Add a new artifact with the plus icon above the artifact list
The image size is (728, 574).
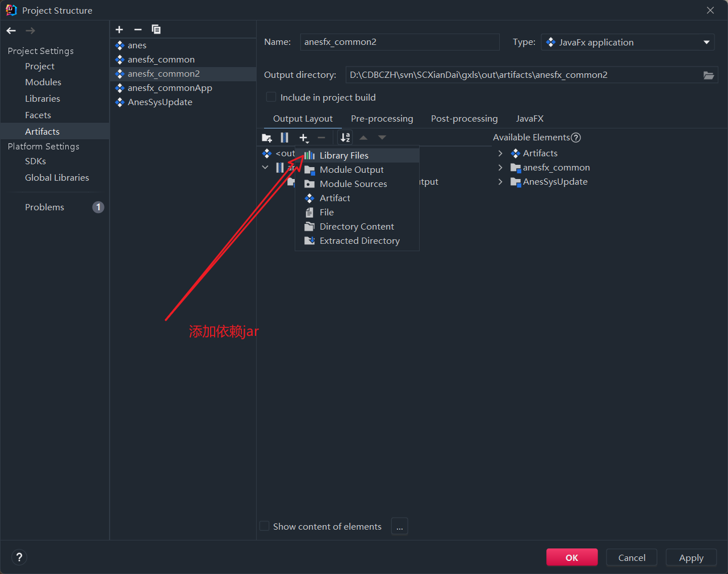(x=119, y=30)
